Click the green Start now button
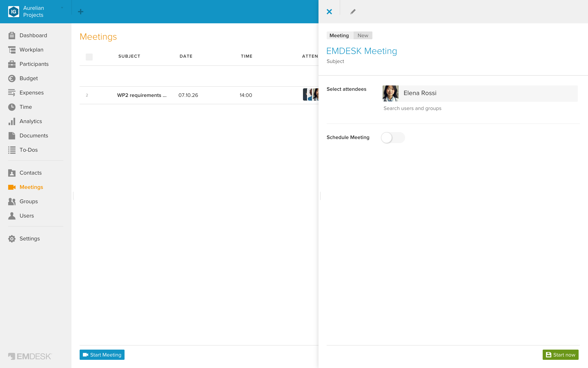This screenshot has height=368, width=588. tap(560, 355)
